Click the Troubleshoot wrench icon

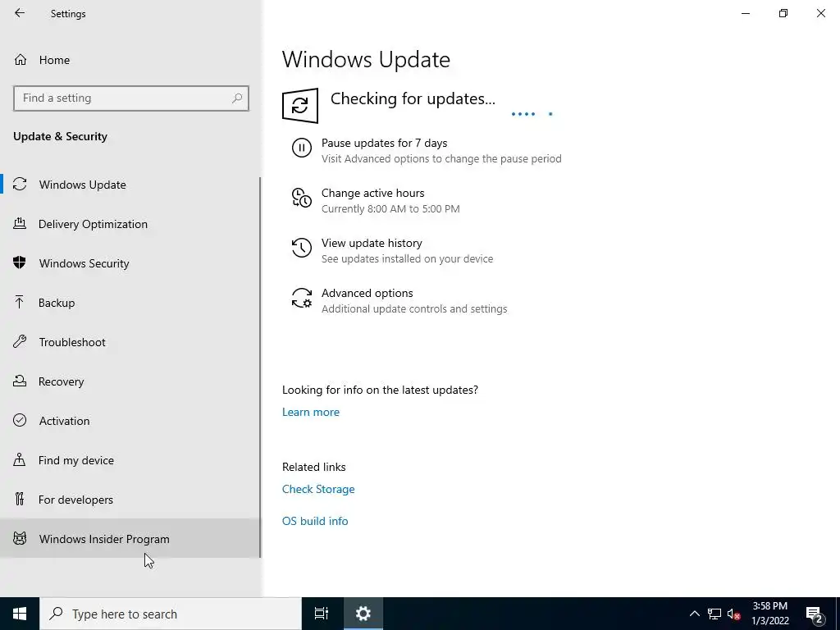pos(20,341)
